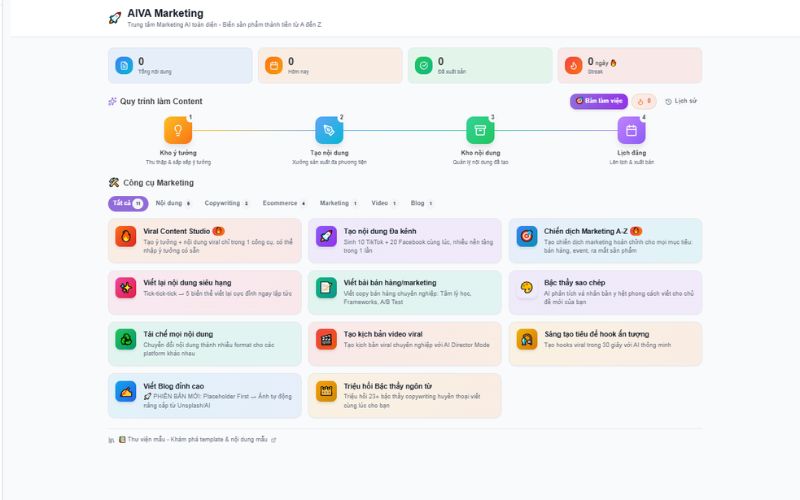Screen dimensions: 800x500
Task: Select the Ecommerce filter tab
Action: tap(284, 203)
